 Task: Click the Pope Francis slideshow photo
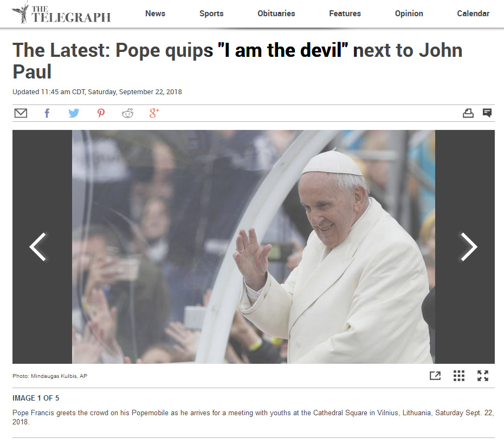pyautogui.click(x=253, y=246)
